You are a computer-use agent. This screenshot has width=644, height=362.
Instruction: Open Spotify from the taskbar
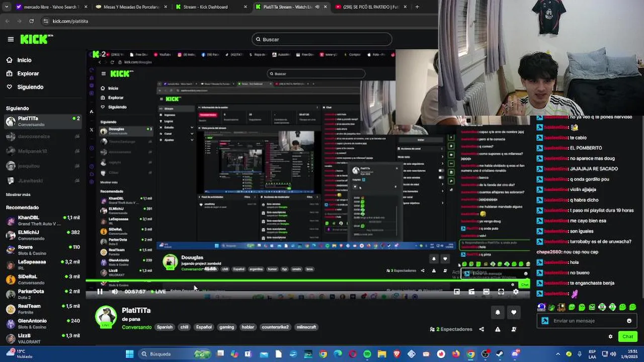(367, 354)
